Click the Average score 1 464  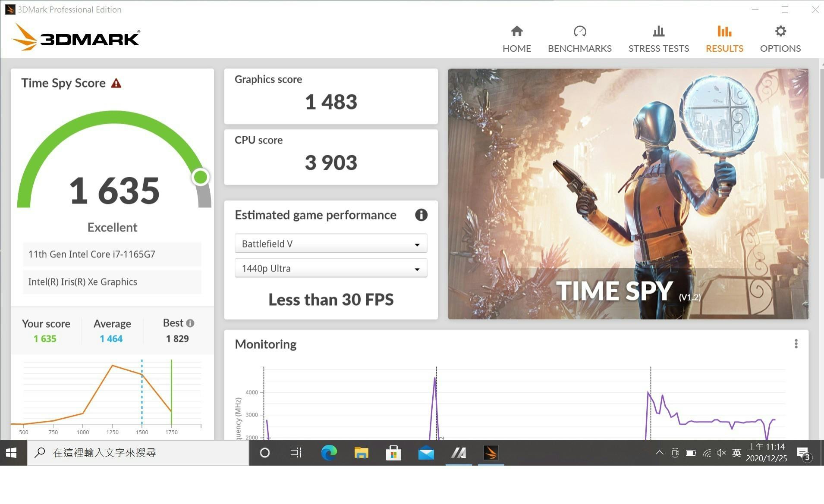coord(111,339)
